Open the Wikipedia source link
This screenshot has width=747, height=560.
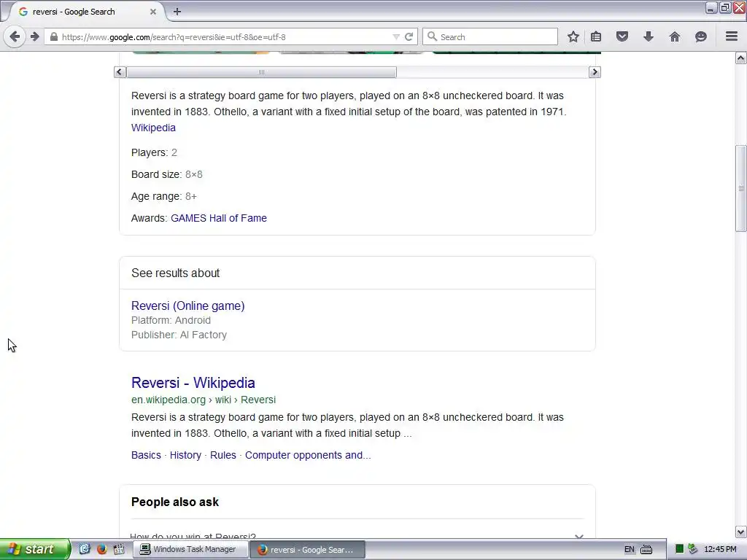pyautogui.click(x=153, y=128)
